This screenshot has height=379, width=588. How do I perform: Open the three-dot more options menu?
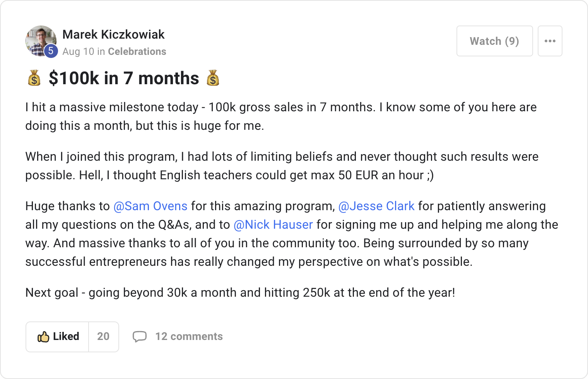point(550,41)
